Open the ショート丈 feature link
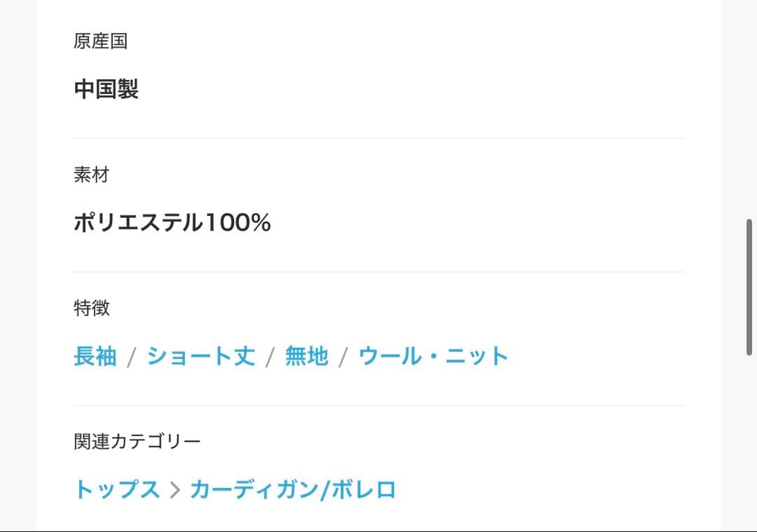Screen dimensions: 757x532 click(201, 356)
